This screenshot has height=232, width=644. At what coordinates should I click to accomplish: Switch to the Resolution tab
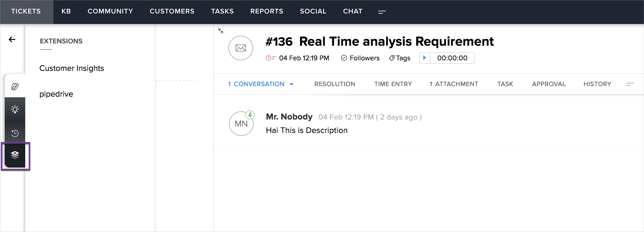pyautogui.click(x=335, y=84)
